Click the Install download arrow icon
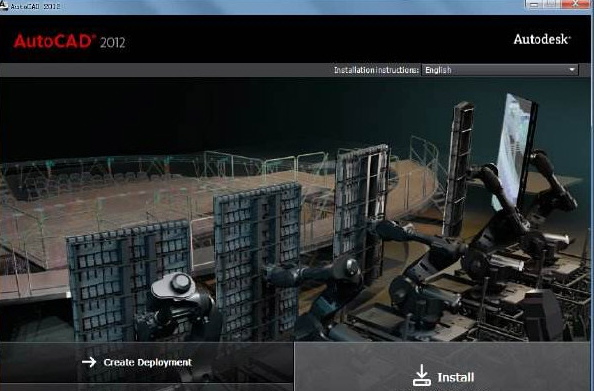 [x=422, y=375]
